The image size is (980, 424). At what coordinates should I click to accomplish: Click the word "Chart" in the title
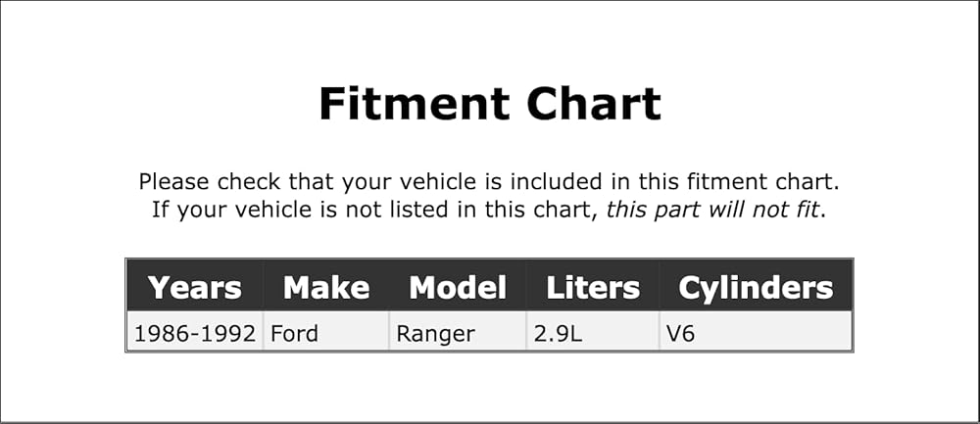click(593, 104)
